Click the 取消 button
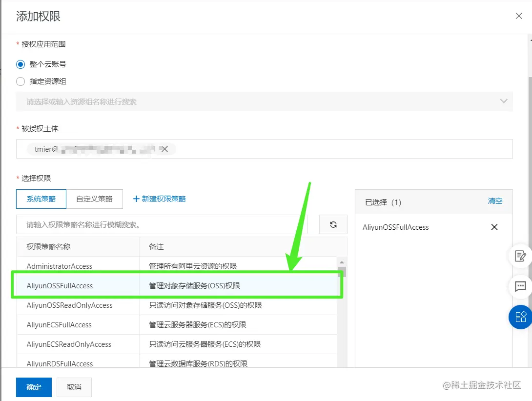The image size is (532, 401). (x=74, y=387)
